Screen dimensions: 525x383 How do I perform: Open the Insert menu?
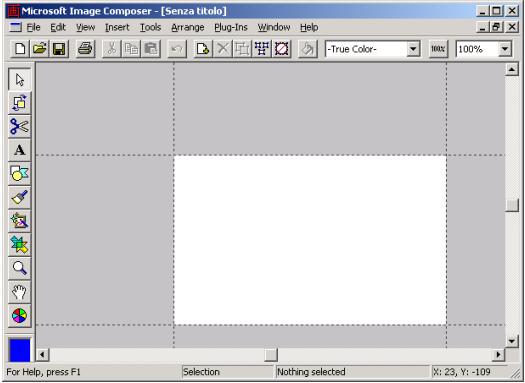coord(117,27)
